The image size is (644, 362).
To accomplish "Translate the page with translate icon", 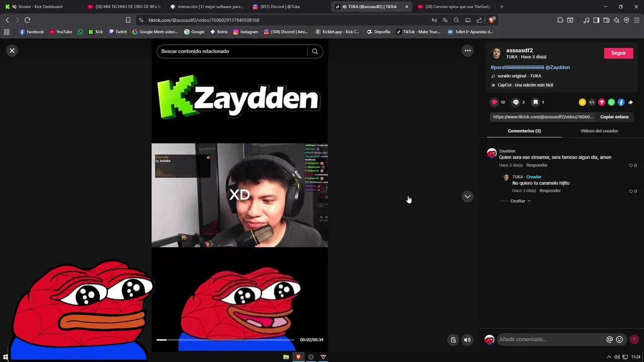I will coord(445,20).
